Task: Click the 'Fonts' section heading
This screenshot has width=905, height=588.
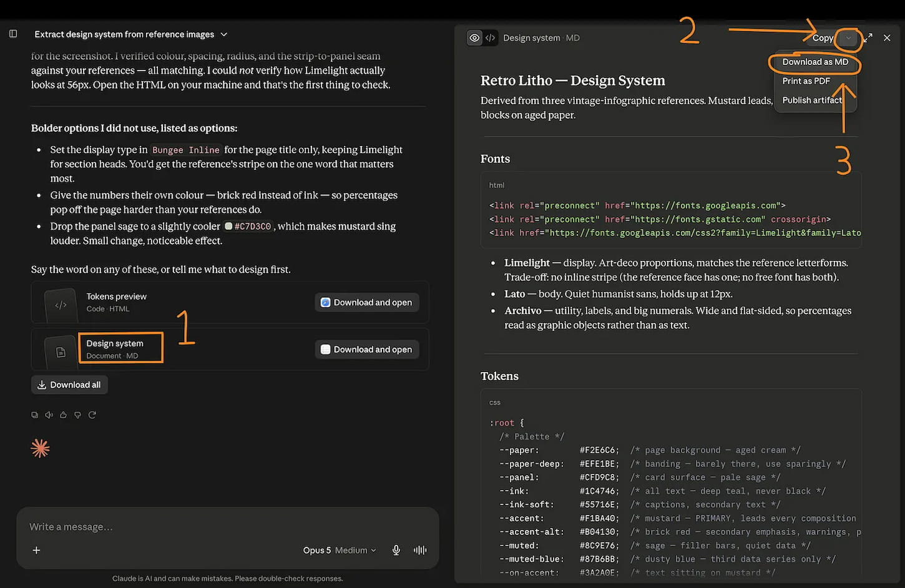Action: 496,159
